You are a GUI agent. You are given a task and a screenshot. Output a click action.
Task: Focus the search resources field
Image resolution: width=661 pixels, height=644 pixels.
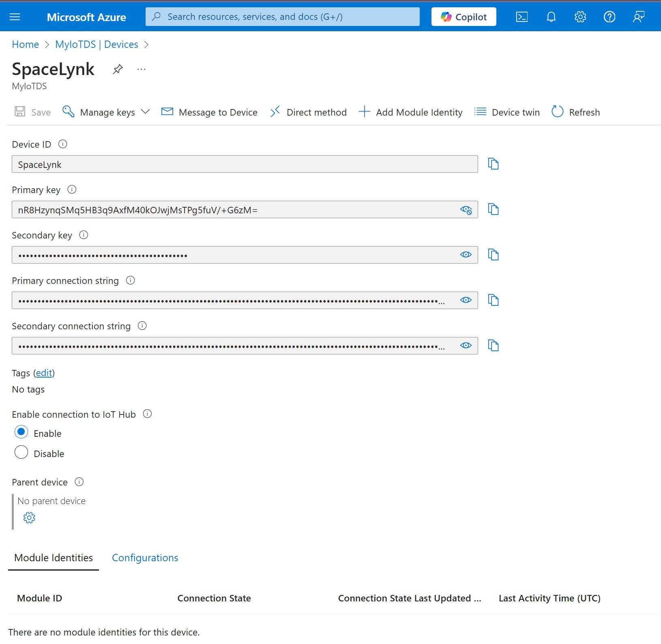tap(283, 17)
